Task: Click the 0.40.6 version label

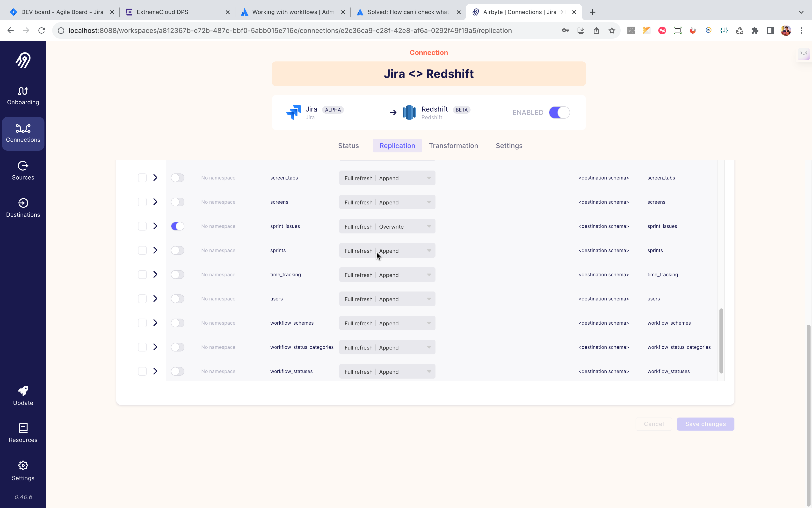Action: pos(23,497)
